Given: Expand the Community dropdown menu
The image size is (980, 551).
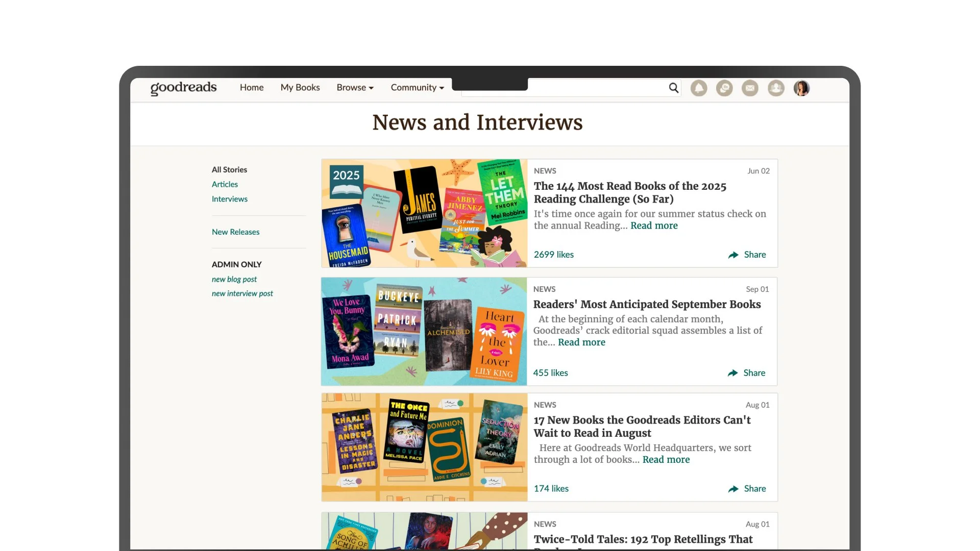Looking at the screenshot, I should pyautogui.click(x=417, y=88).
